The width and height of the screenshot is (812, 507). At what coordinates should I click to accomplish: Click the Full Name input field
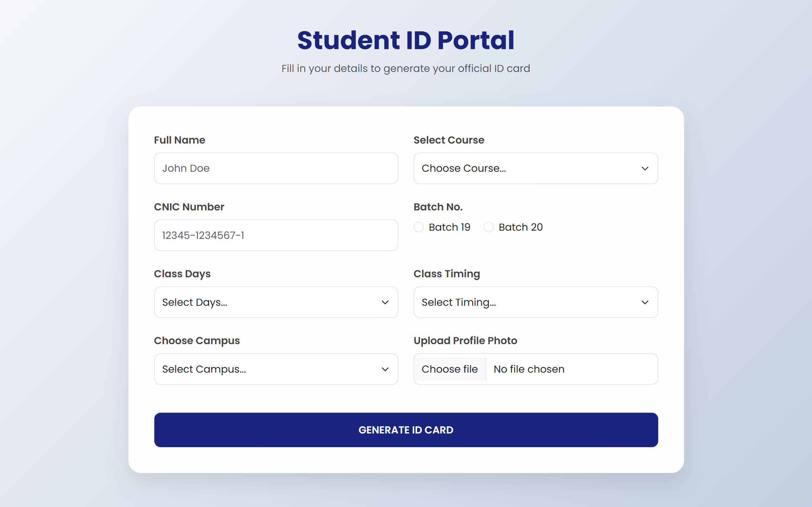276,168
